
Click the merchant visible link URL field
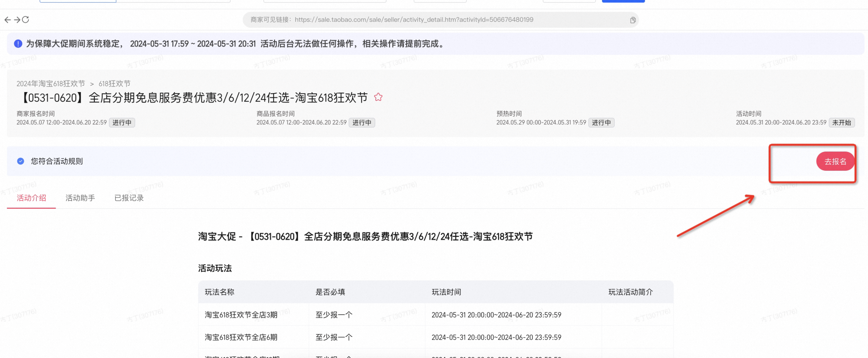pyautogui.click(x=441, y=20)
